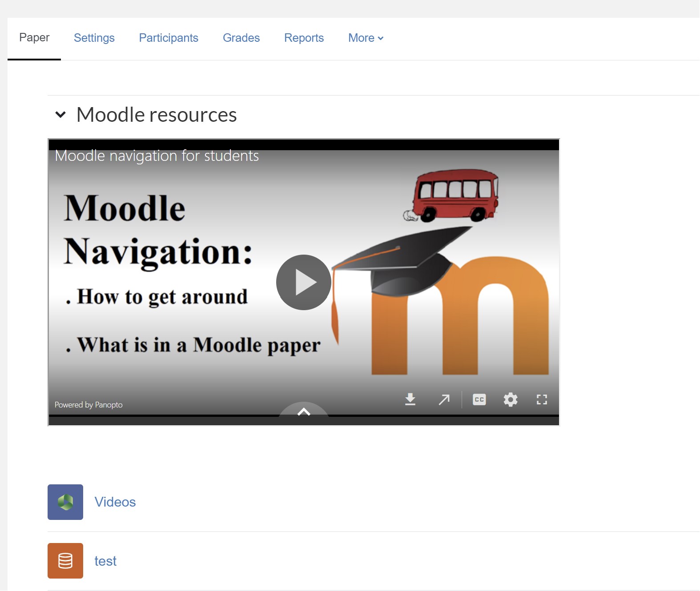
Task: Click the Videos activity icon
Action: point(65,502)
